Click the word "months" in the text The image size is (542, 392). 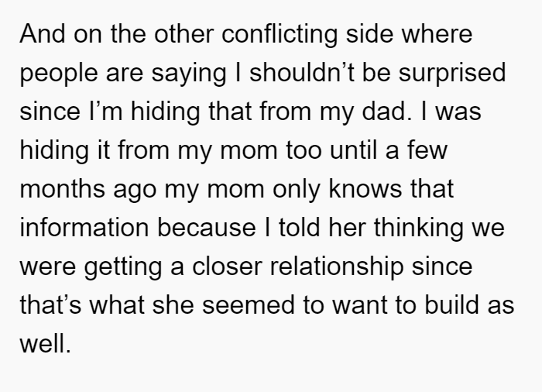62,189
